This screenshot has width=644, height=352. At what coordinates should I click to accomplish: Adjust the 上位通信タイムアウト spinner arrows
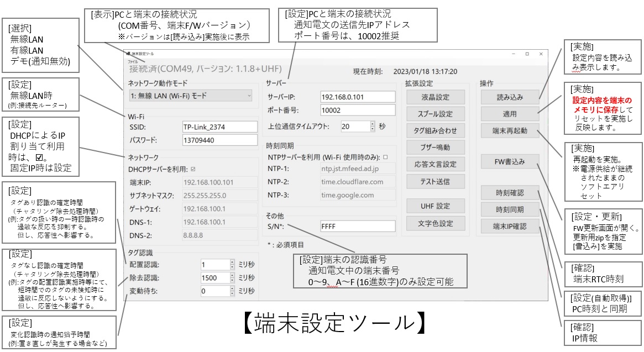click(x=372, y=126)
